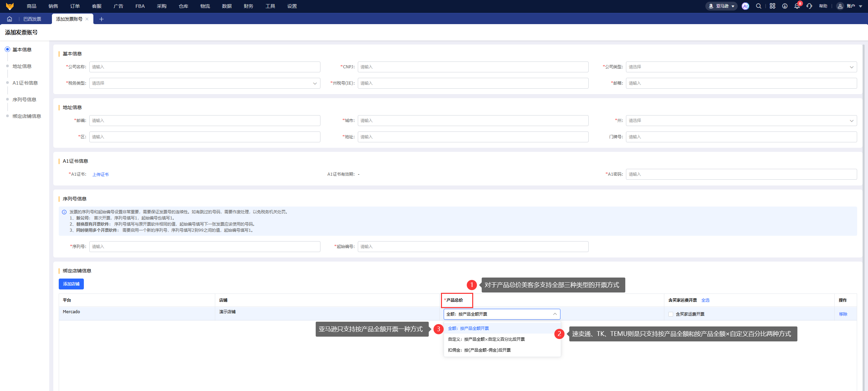This screenshot has height=391, width=868.
Task: Expand the 公司类型 dropdown
Action: pyautogui.click(x=741, y=67)
